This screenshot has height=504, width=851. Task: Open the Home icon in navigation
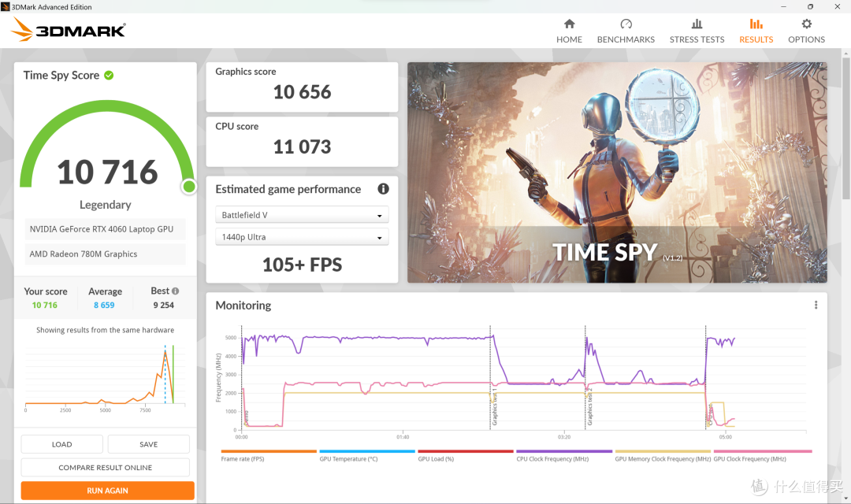point(569,24)
